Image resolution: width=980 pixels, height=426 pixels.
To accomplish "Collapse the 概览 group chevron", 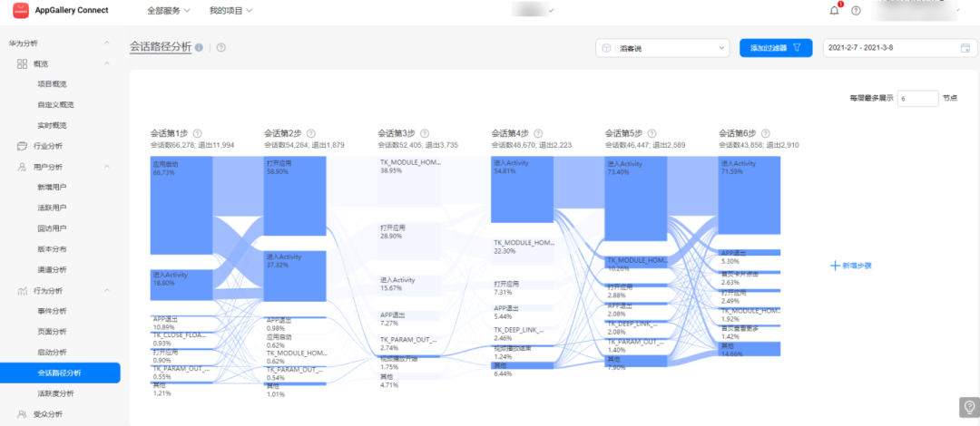I will (x=107, y=63).
